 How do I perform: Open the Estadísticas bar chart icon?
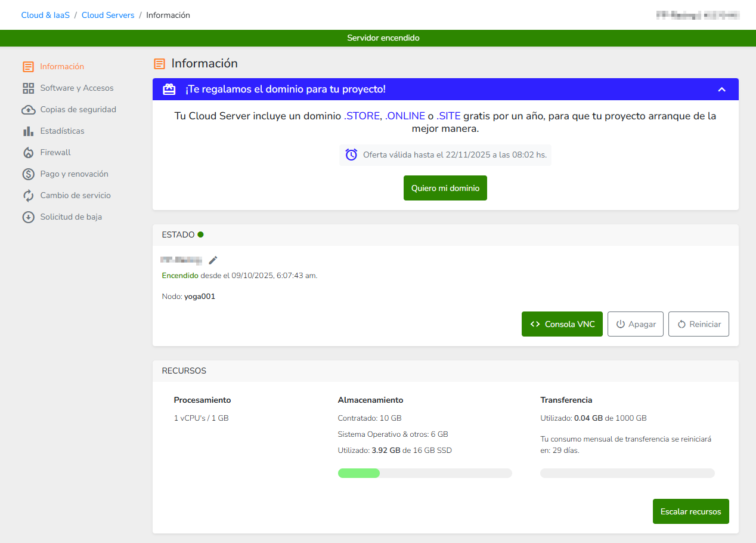pos(28,131)
